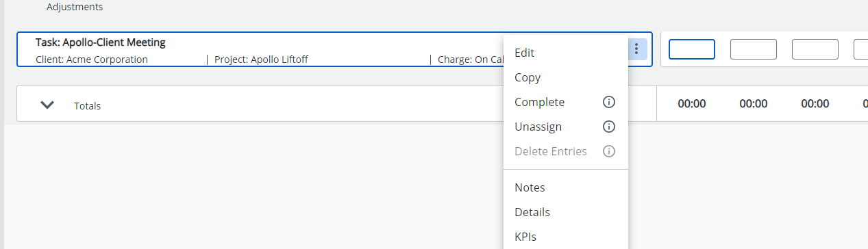Choose Unassign from the menu
The image size is (868, 249).
pos(538,127)
